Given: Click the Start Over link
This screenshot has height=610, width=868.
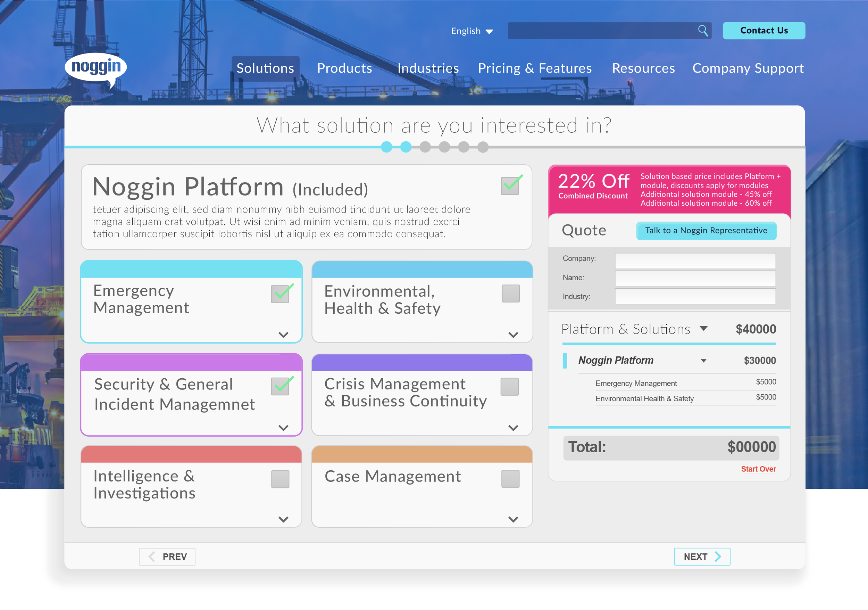Looking at the screenshot, I should (x=758, y=469).
